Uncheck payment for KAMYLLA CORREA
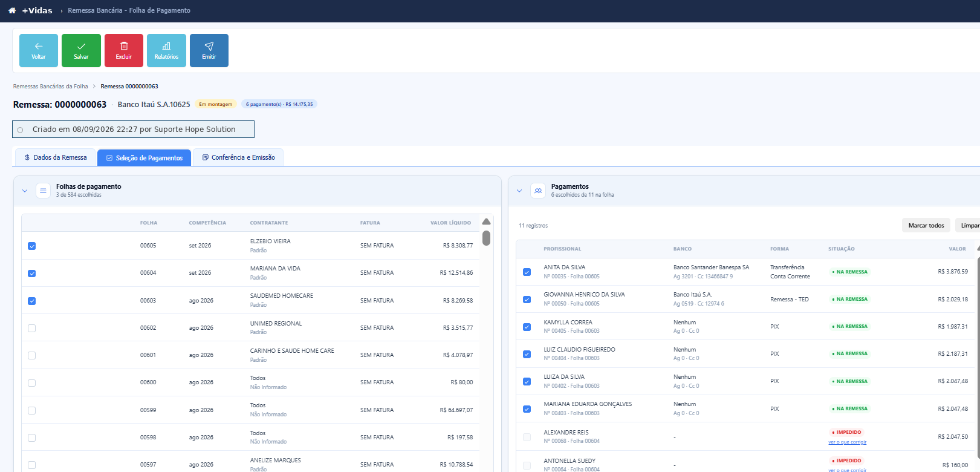 (x=527, y=327)
